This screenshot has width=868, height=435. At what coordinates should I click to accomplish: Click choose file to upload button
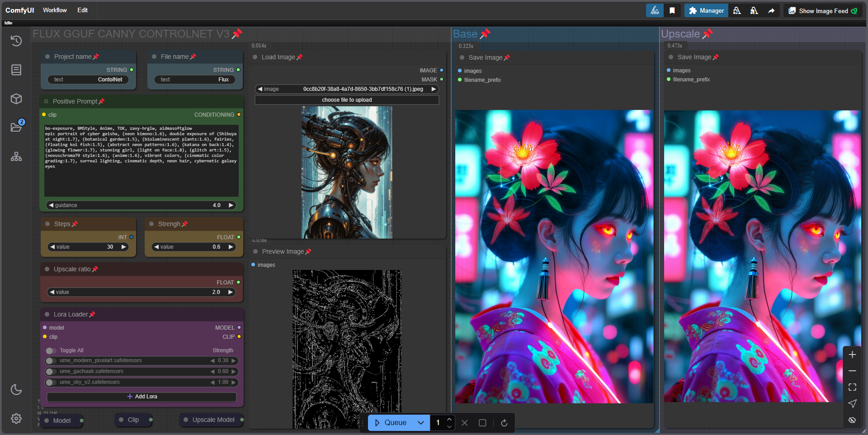pyautogui.click(x=347, y=100)
